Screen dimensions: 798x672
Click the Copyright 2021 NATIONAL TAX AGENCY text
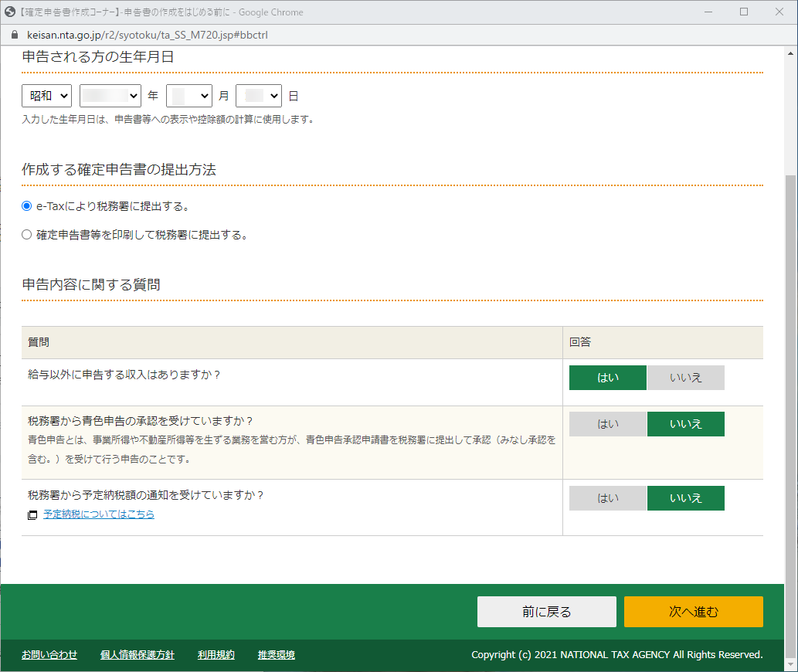point(616,655)
